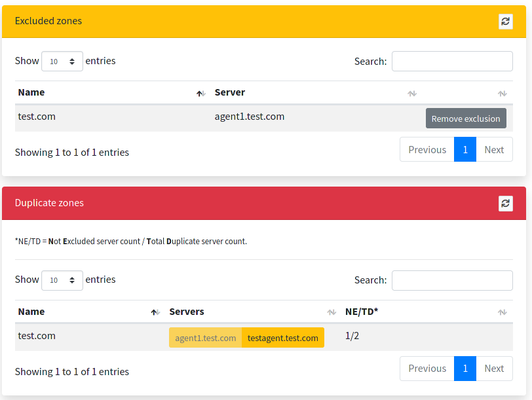The image size is (532, 400).
Task: Toggle the agent1.test.com server badge
Action: [206, 338]
